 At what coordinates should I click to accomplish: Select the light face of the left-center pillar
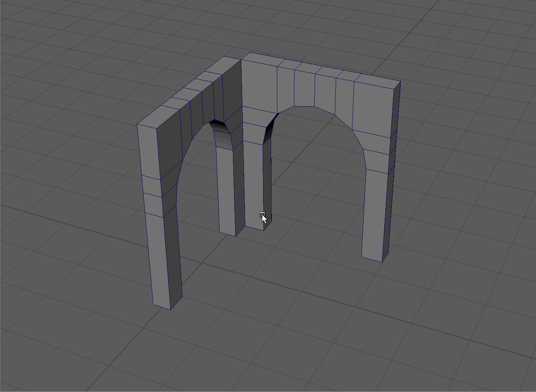tap(226, 189)
